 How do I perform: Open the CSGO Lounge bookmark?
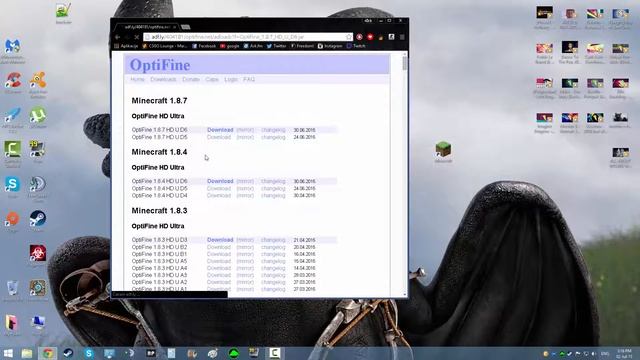[x=164, y=46]
